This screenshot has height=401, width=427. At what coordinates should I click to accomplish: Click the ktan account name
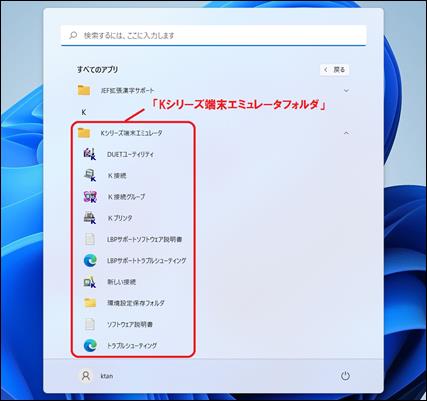click(x=107, y=376)
